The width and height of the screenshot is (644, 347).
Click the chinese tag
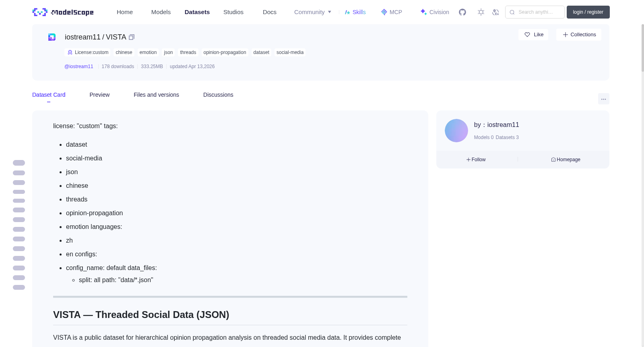[x=124, y=52]
